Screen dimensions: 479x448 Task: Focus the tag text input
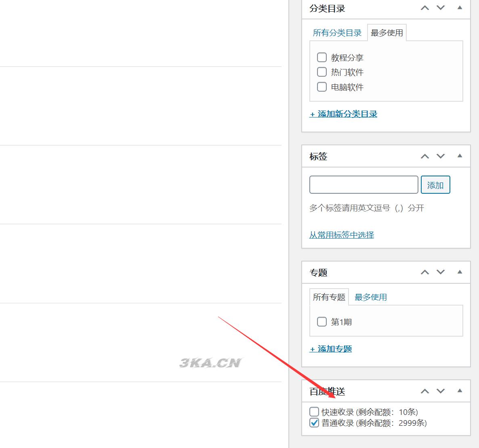[364, 184]
